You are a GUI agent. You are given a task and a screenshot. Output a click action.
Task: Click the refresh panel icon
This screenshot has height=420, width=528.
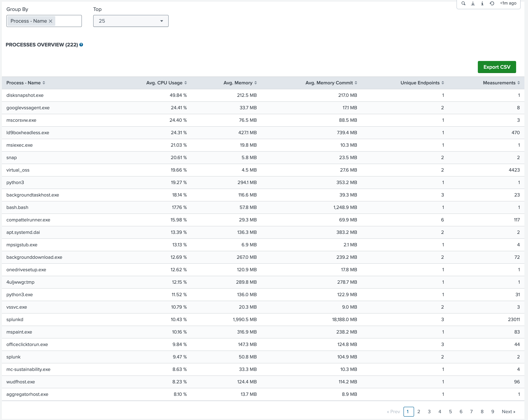pyautogui.click(x=492, y=3)
